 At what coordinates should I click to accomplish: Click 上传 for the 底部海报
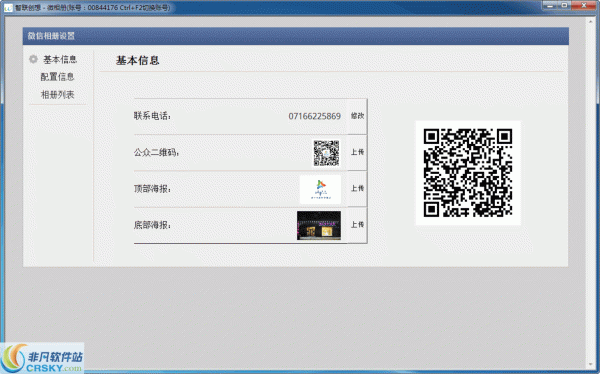tap(357, 225)
